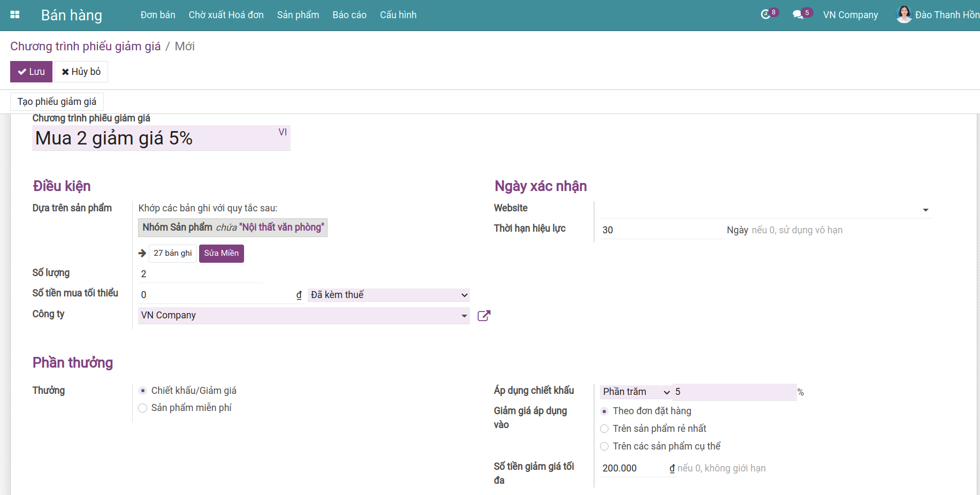Click the arrow icon beside 27 bản ghi
The image size is (980, 495).
tap(142, 253)
